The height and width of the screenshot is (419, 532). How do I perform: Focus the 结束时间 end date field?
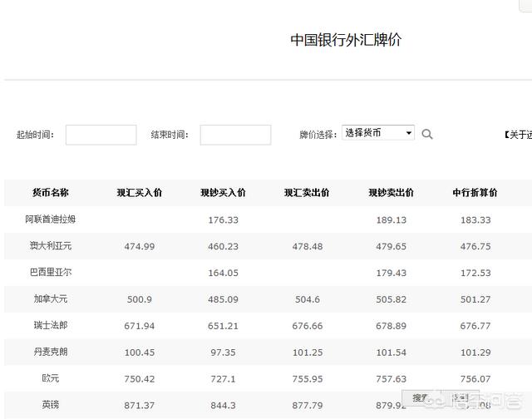pos(235,135)
